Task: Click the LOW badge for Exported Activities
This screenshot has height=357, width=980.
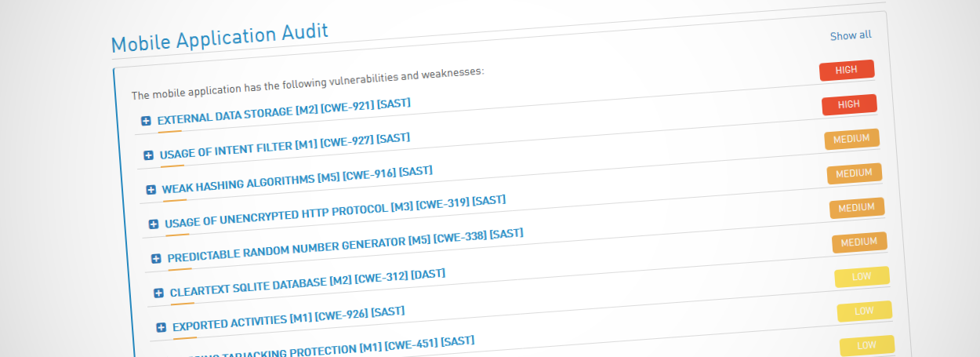Action: click(x=864, y=311)
